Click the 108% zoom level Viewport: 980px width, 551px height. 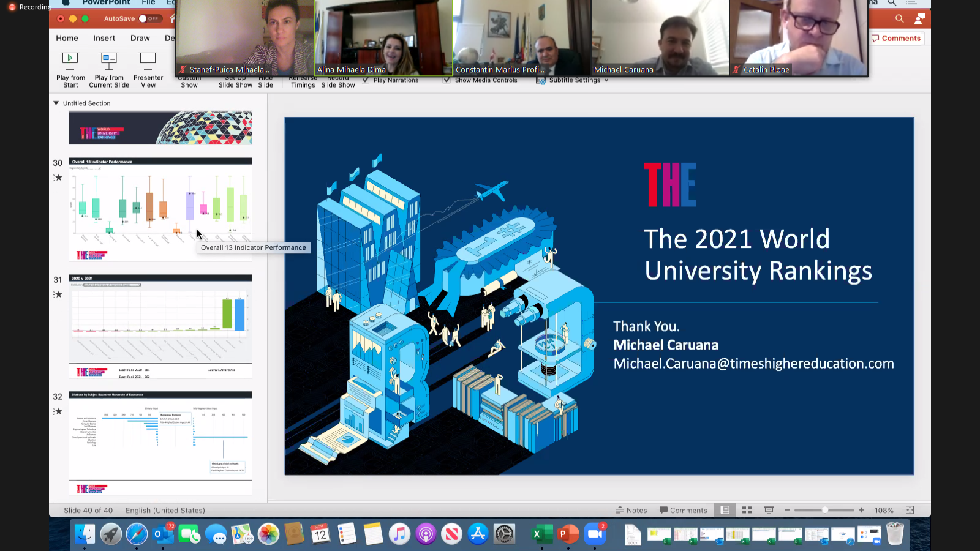(x=884, y=510)
